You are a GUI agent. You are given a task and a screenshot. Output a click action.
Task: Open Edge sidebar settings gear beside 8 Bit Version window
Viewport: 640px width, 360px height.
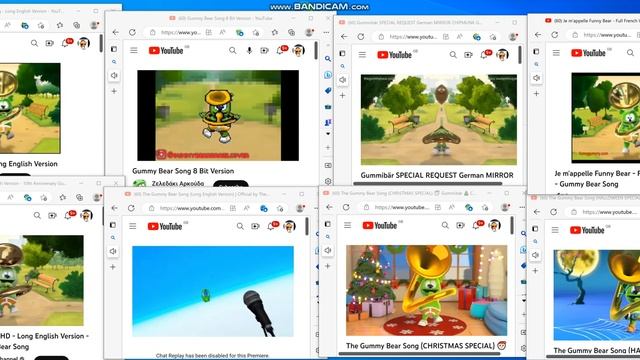328,181
